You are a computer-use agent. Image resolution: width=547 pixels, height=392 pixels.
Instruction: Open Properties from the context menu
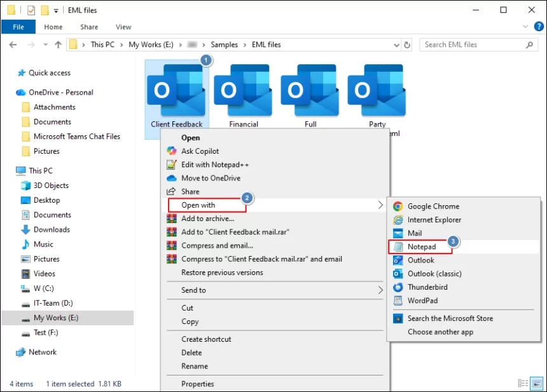pyautogui.click(x=197, y=384)
